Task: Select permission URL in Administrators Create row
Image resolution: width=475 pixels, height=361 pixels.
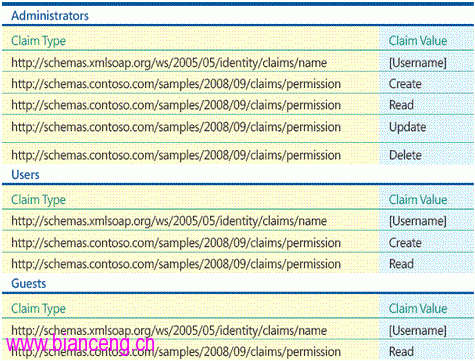Action: click(176, 84)
